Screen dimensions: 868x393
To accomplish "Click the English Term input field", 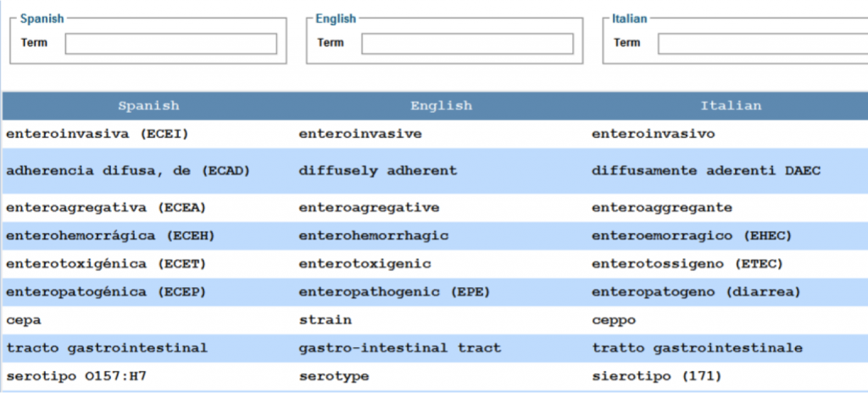I will (467, 44).
